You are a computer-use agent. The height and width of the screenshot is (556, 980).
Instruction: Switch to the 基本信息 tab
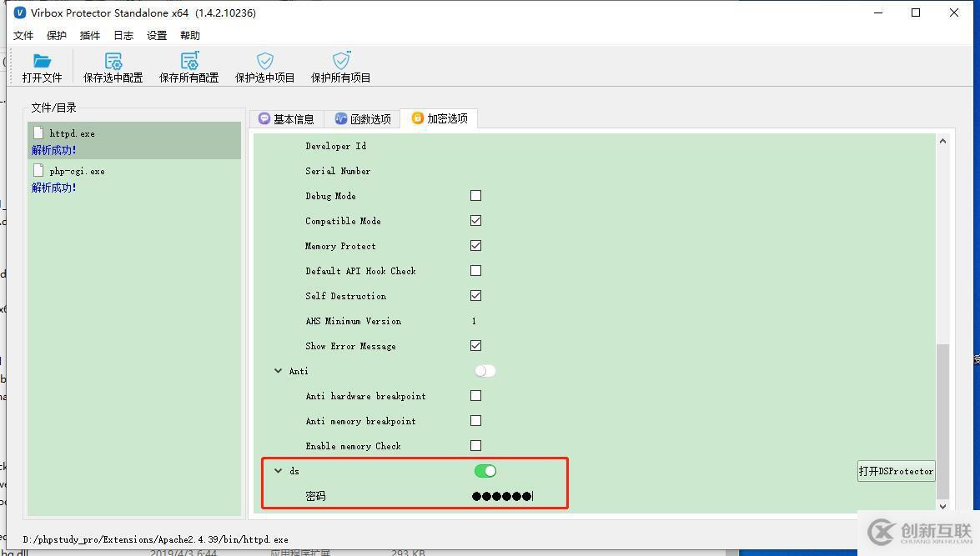(286, 118)
